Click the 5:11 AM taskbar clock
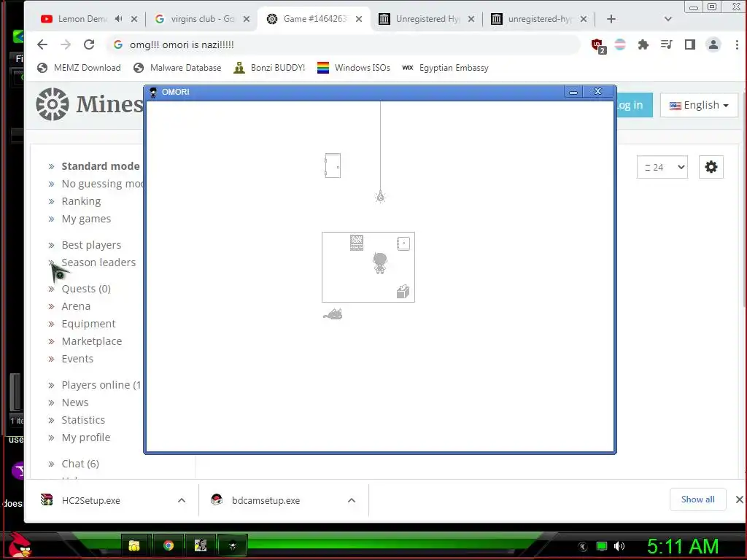Viewport: 747px width, 560px height. [682, 547]
